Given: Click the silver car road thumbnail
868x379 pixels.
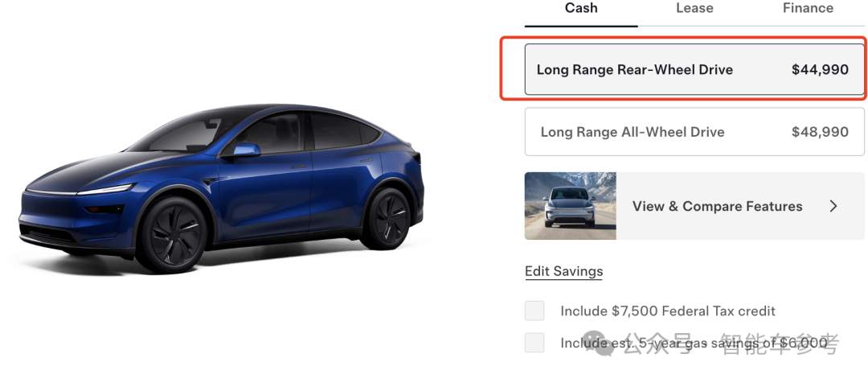Looking at the screenshot, I should pos(570,206).
